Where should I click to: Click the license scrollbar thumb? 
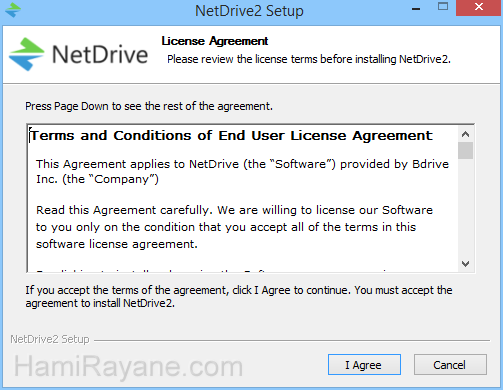465,151
